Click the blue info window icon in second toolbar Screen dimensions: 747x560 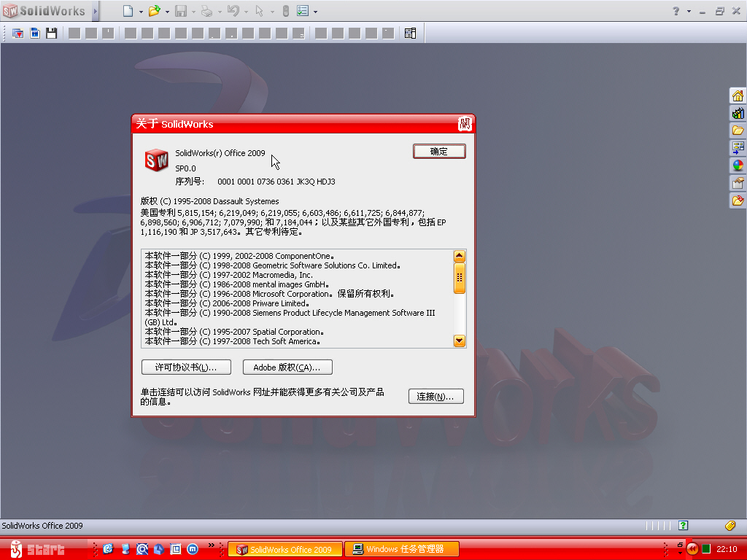pyautogui.click(x=35, y=34)
